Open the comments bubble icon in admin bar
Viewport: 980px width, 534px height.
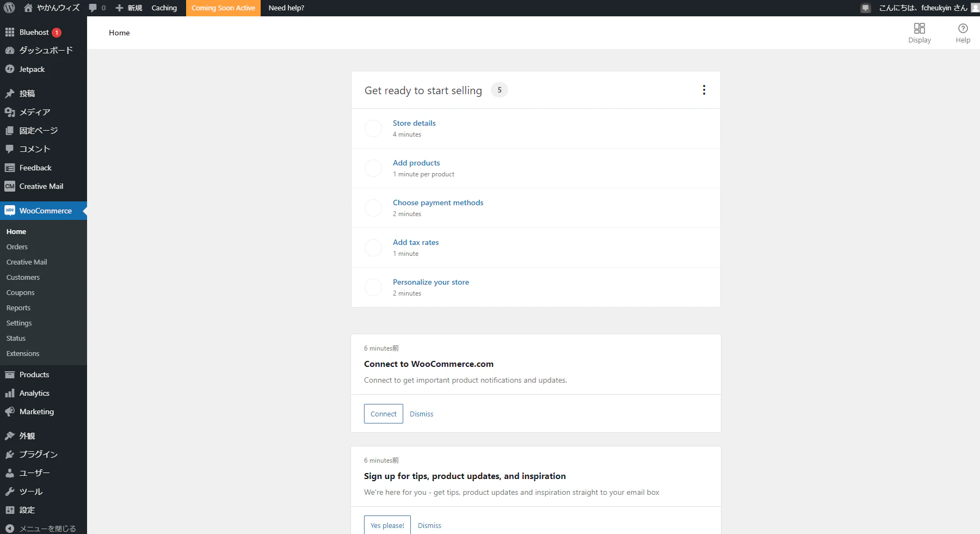93,8
